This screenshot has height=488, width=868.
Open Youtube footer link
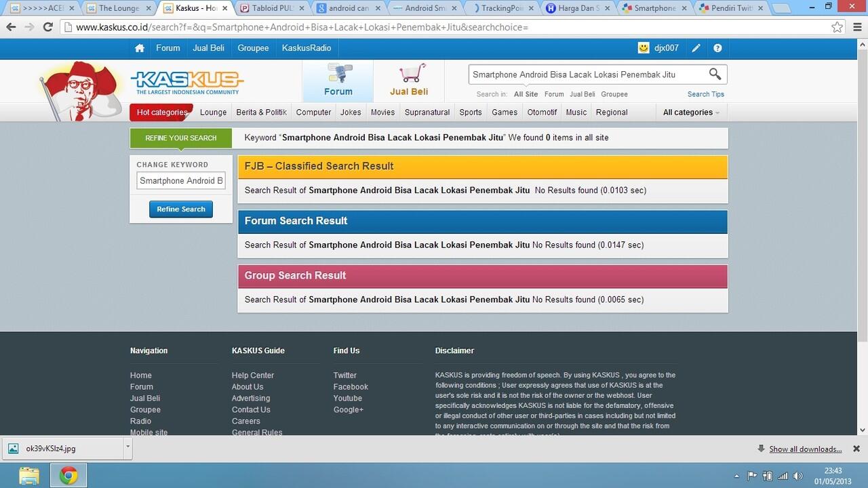coord(347,399)
